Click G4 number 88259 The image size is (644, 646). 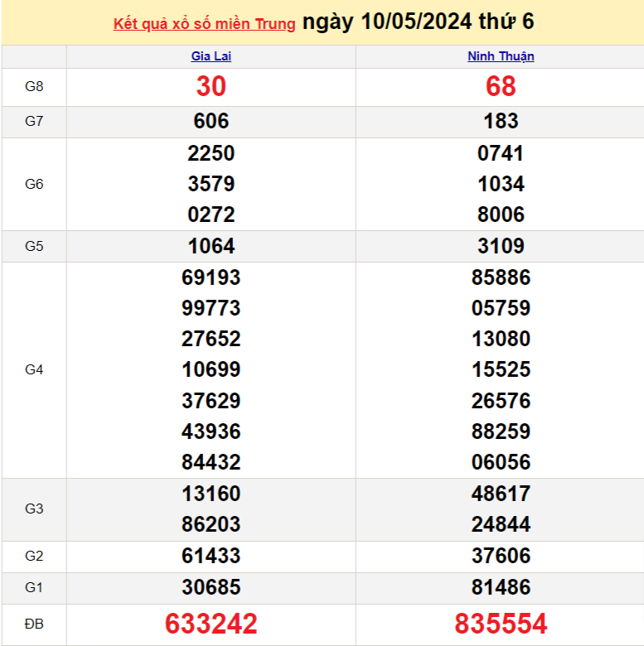pyautogui.click(x=501, y=431)
